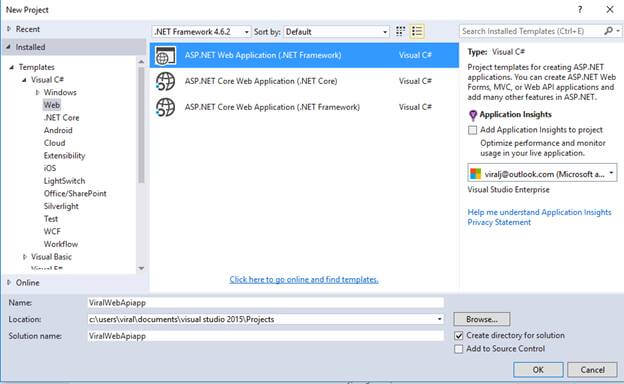Click the search magnifier icon
Screen dimensions: 624x384
(608, 31)
